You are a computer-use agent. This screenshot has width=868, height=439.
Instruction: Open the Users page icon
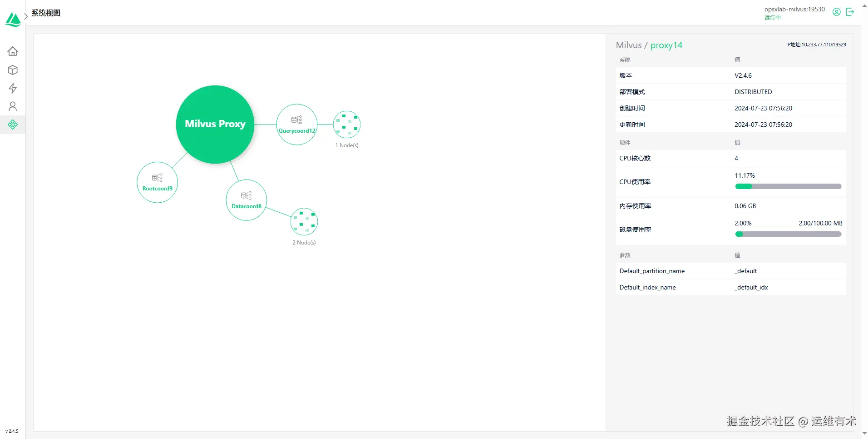tap(13, 106)
